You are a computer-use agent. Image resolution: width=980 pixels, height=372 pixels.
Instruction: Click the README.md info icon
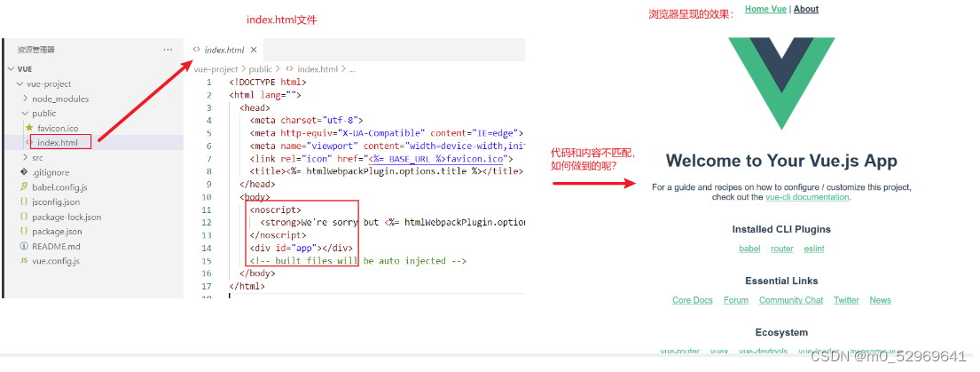click(24, 246)
